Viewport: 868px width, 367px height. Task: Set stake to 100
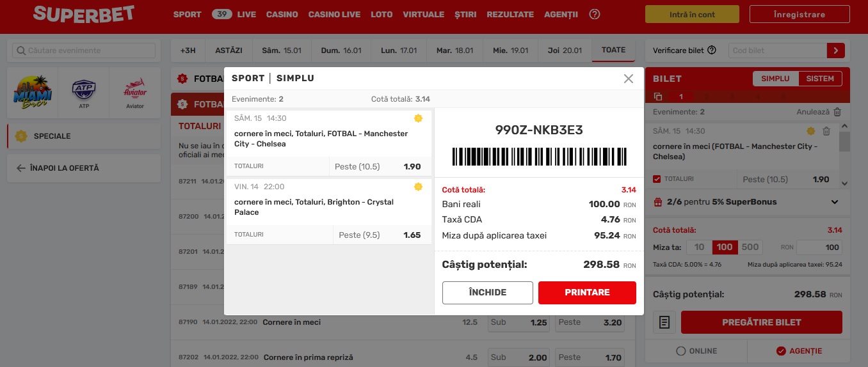tap(725, 247)
